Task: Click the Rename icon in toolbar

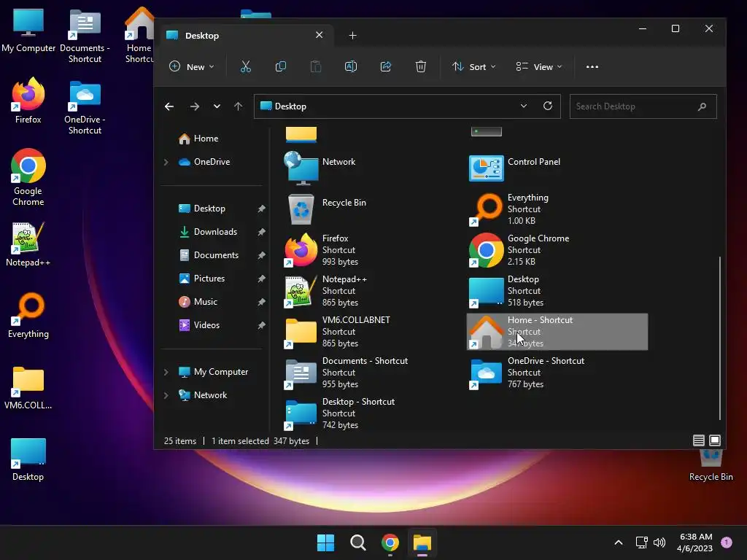Action: 351,66
